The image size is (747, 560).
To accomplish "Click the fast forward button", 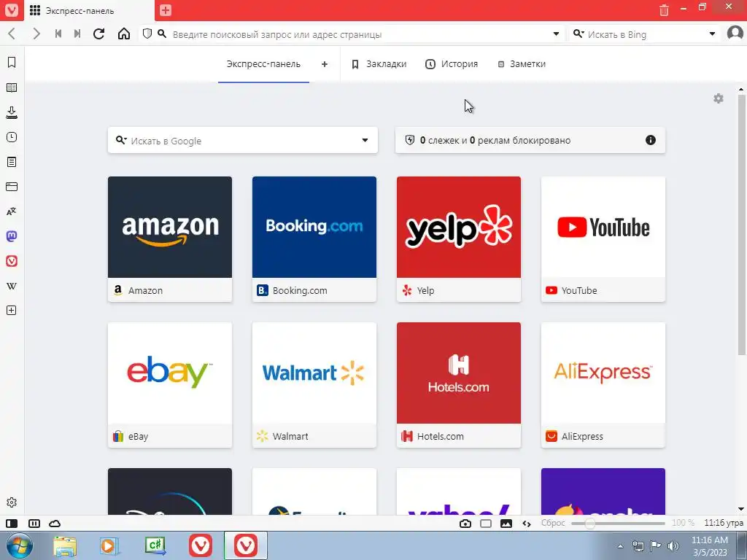I will [77, 34].
